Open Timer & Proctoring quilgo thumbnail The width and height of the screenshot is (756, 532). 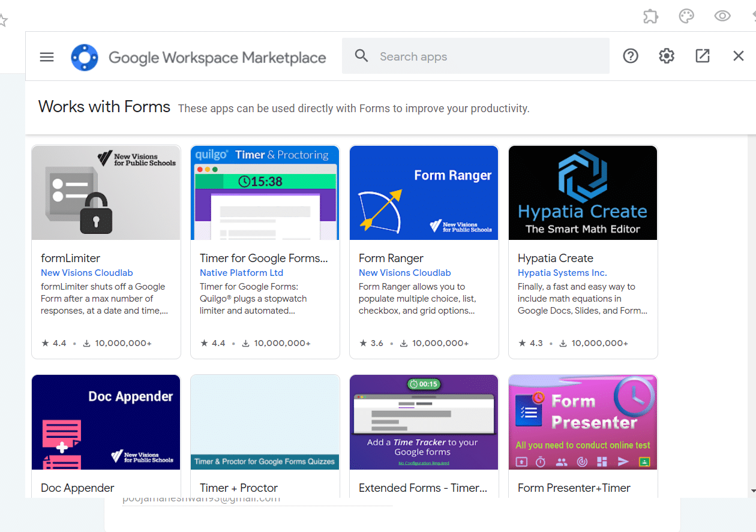click(x=265, y=193)
